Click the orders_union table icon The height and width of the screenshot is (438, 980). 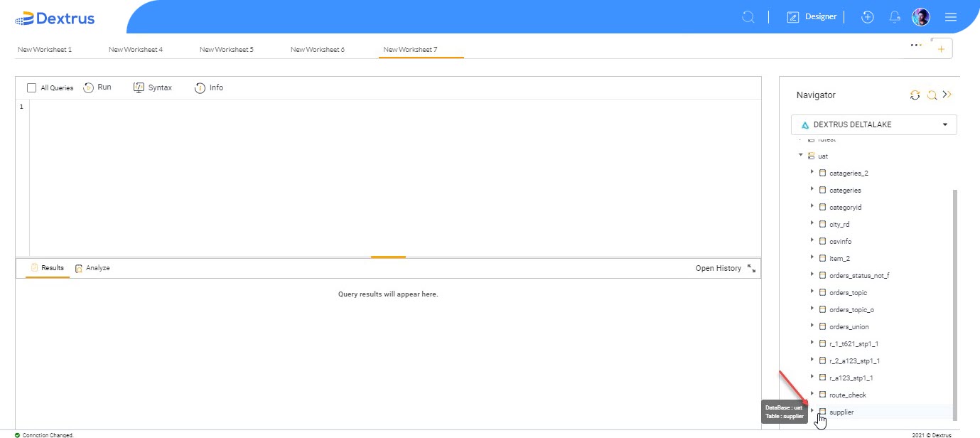tap(822, 326)
